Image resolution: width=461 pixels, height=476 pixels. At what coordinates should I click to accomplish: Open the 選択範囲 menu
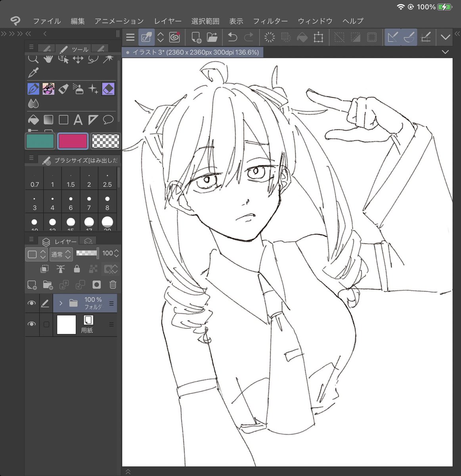(205, 21)
